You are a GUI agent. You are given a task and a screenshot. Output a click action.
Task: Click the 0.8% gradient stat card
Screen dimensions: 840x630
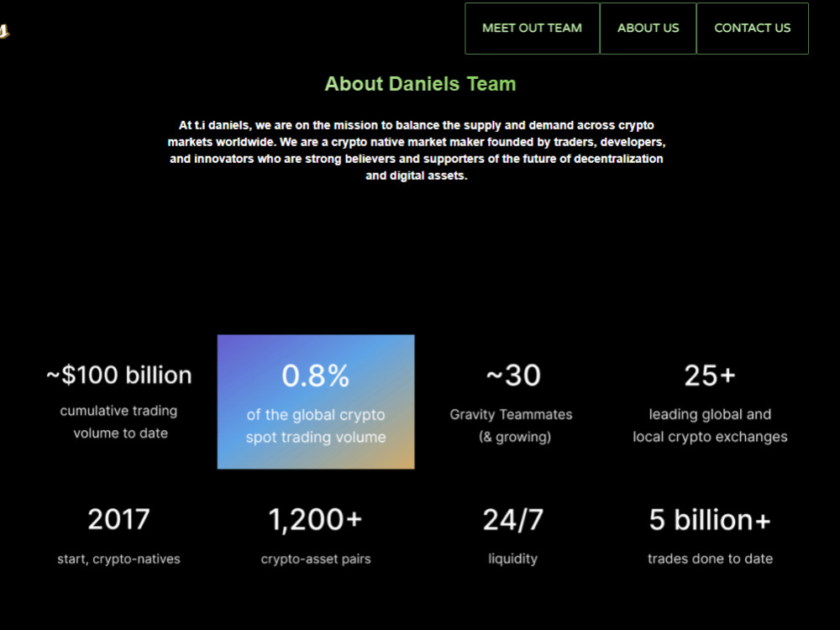coord(316,402)
